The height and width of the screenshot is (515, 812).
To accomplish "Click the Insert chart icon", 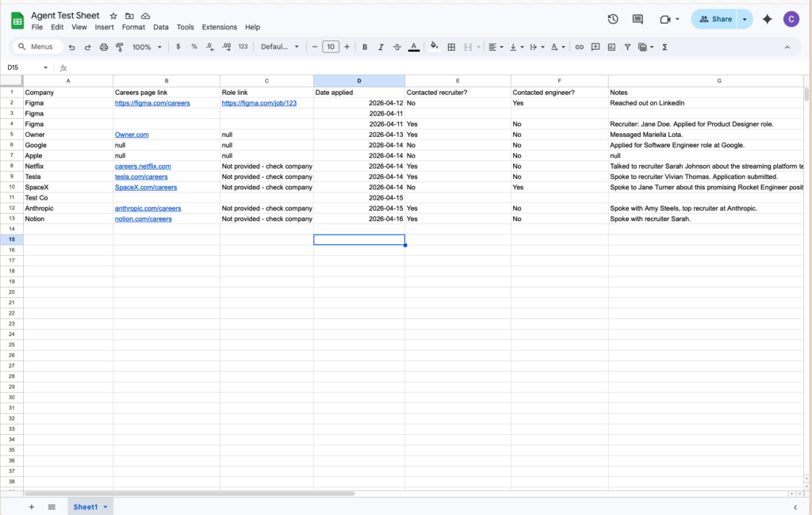I will coord(611,48).
